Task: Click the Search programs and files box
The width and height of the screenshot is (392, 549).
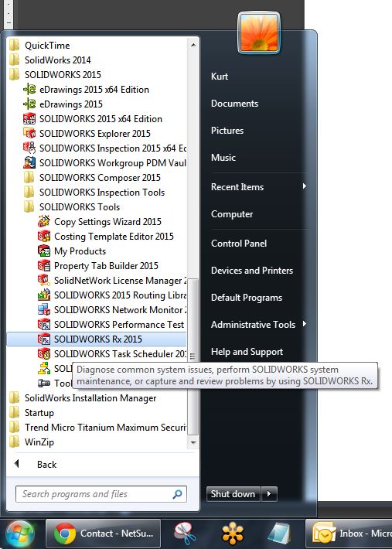Action: point(101,494)
